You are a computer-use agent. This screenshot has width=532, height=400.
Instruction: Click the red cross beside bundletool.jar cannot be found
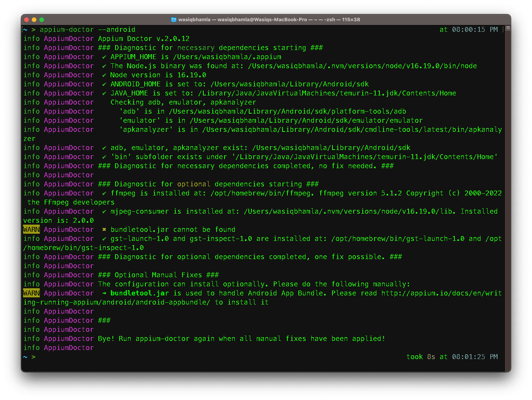pos(104,229)
